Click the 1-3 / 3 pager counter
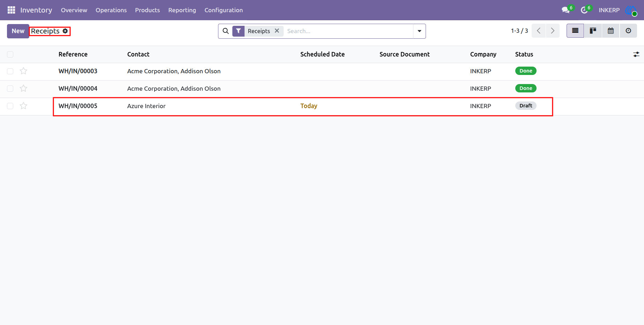 click(519, 31)
